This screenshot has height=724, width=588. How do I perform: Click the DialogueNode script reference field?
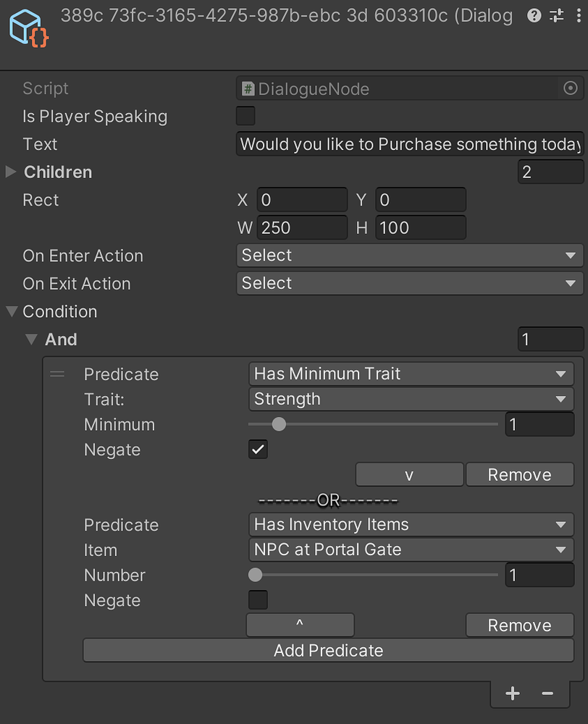pos(410,88)
